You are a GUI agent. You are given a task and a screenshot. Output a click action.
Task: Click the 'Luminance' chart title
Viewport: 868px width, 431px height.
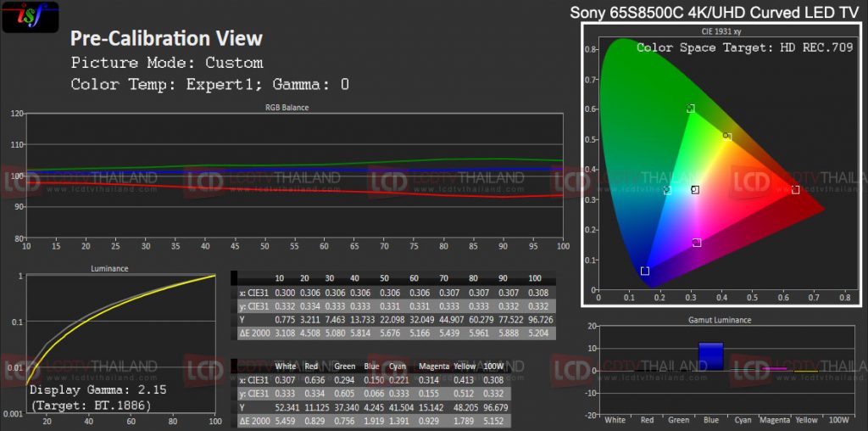point(109,269)
